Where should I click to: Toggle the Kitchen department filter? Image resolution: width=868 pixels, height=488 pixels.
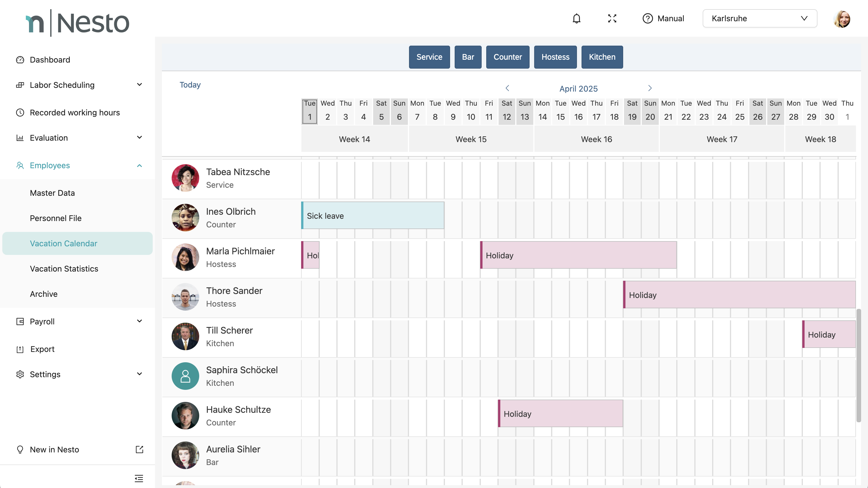coord(602,57)
